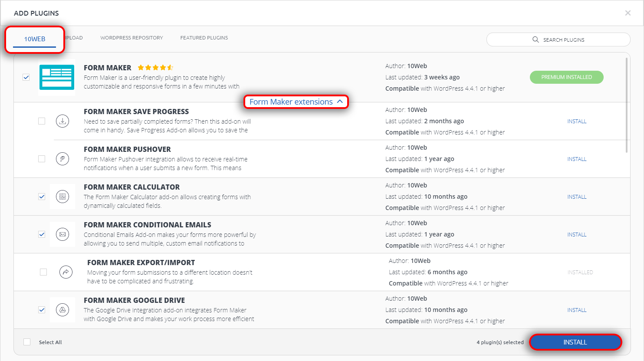
Task: Click the Form Maker Calculator title
Action: 131,187
